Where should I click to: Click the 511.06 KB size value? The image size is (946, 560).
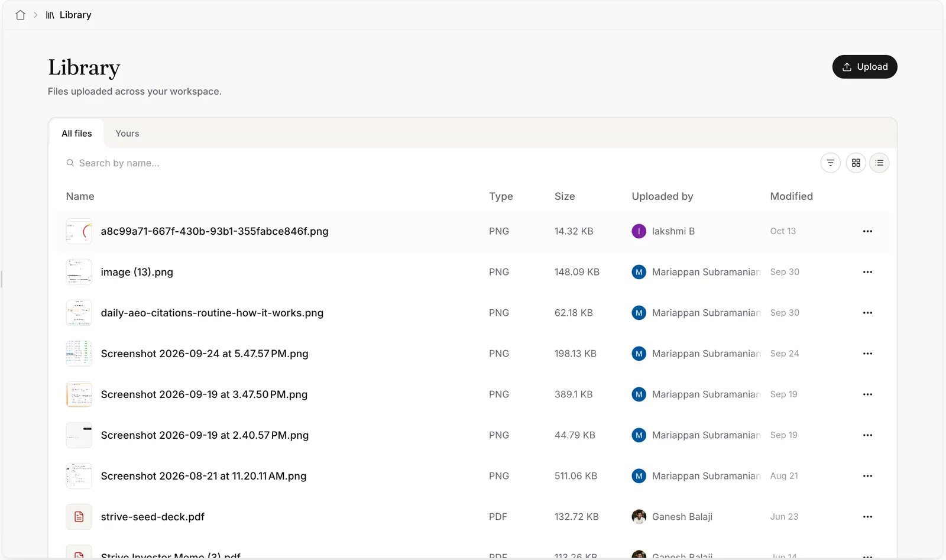tap(576, 476)
